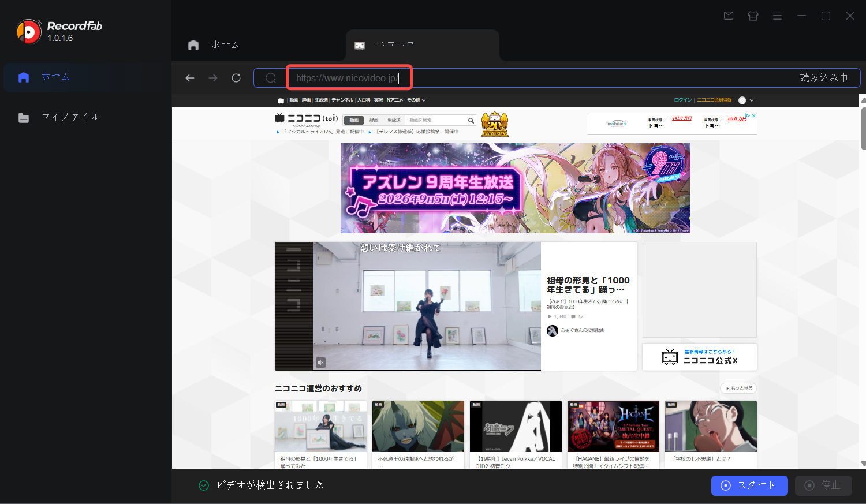This screenshot has width=866, height=504.
Task: Open the Ievan Polkka 初音ミク thumbnail
Action: (x=516, y=426)
